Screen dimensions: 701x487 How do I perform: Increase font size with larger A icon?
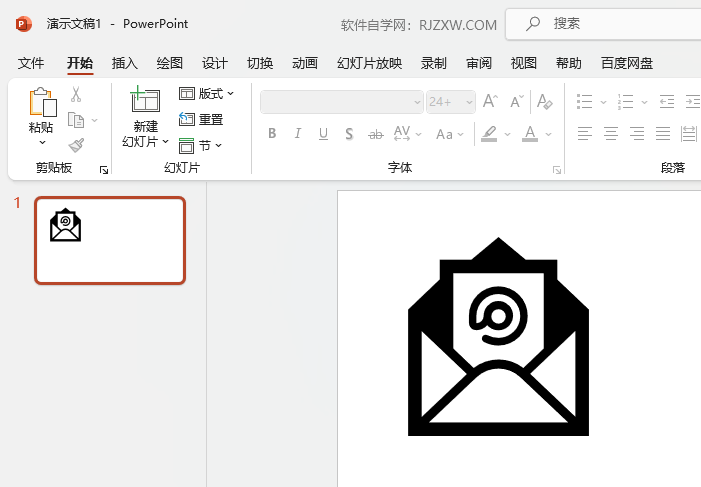point(490,102)
